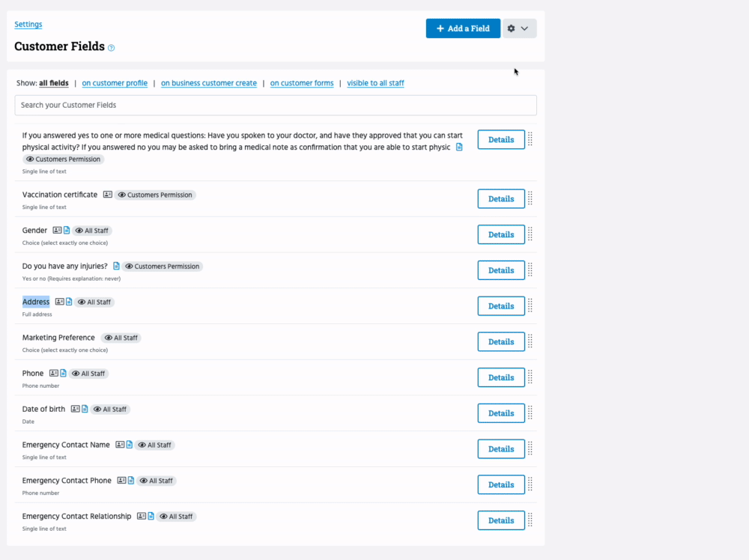
Task: Show fields on customer forms
Action: tap(302, 83)
